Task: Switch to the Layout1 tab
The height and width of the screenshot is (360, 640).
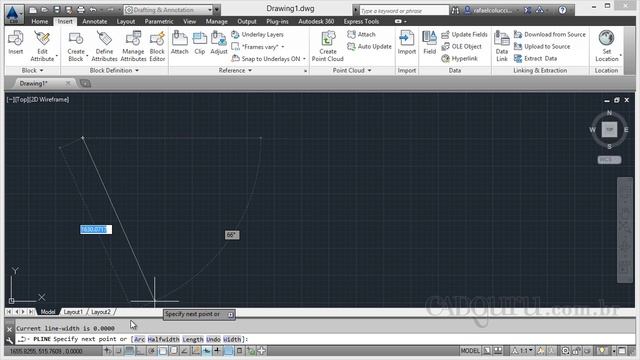Action: click(x=73, y=312)
